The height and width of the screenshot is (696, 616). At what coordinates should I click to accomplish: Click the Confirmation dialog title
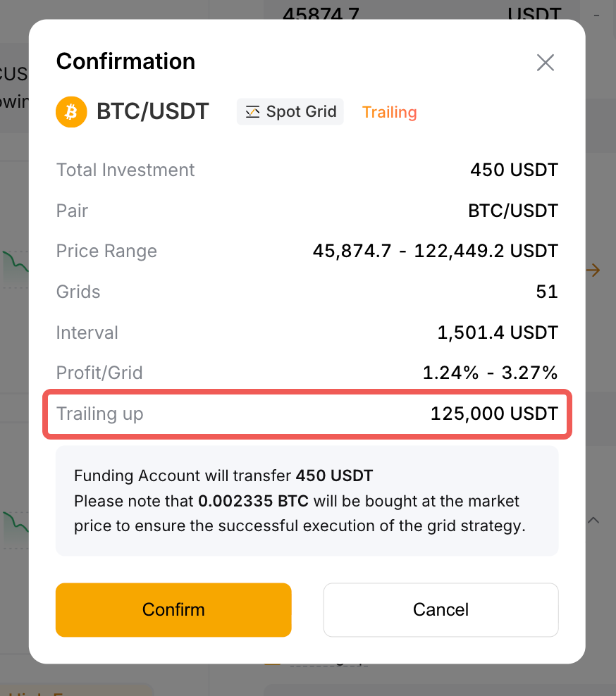(x=125, y=61)
